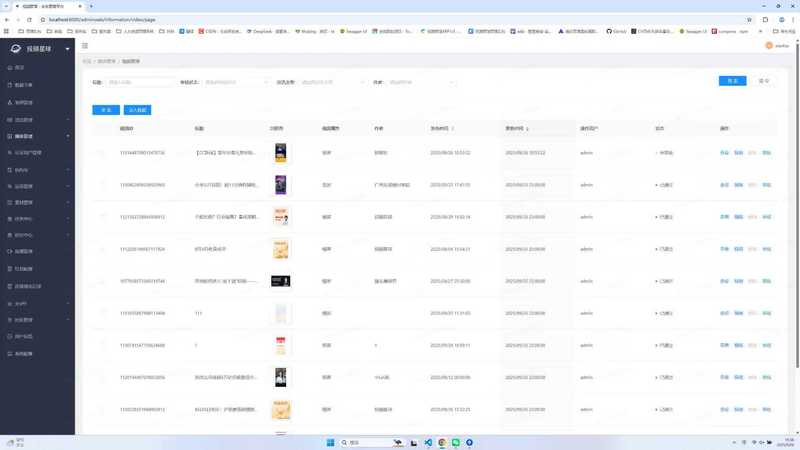800x450 pixels.
Task: Tick the checkbox for the second table row
Action: pos(101,185)
